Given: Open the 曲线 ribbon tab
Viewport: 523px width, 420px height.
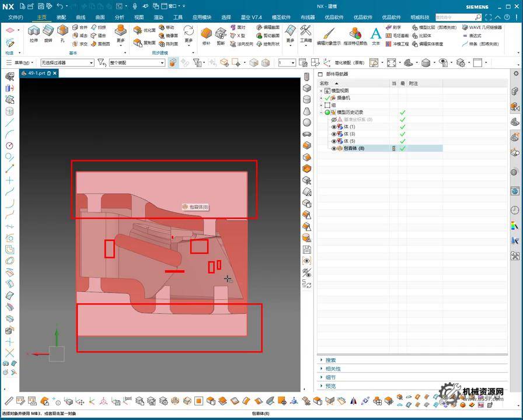Looking at the screenshot, I should (x=81, y=17).
